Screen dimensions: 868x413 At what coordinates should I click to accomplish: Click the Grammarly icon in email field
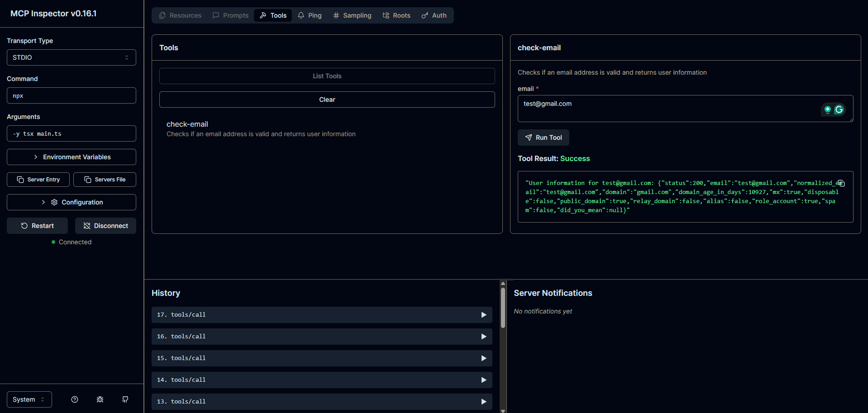(x=839, y=109)
